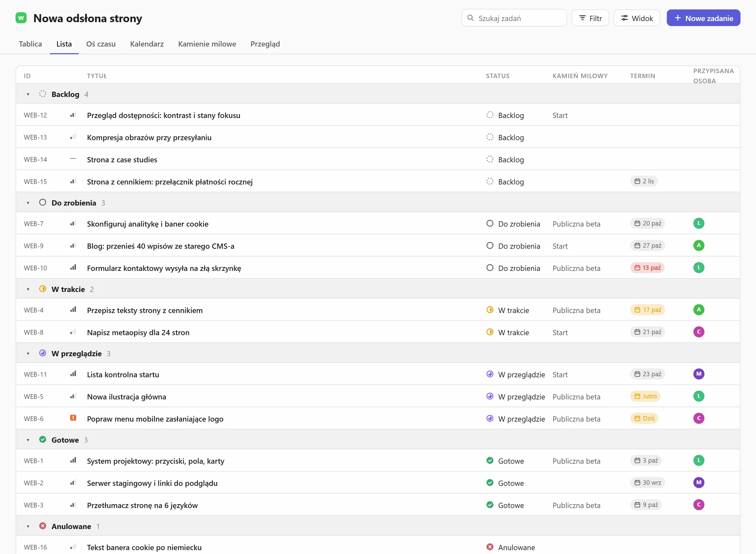Click avatar C on Napisz metaopisy row

[x=699, y=332]
